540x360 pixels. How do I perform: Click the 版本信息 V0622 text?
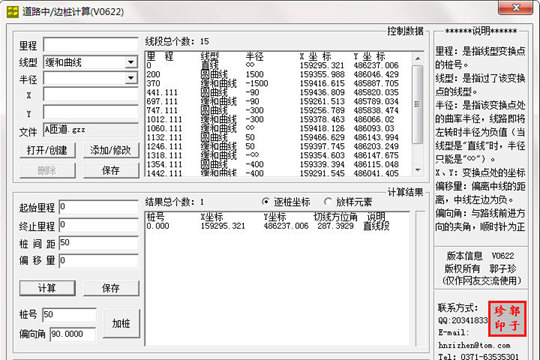(x=480, y=256)
